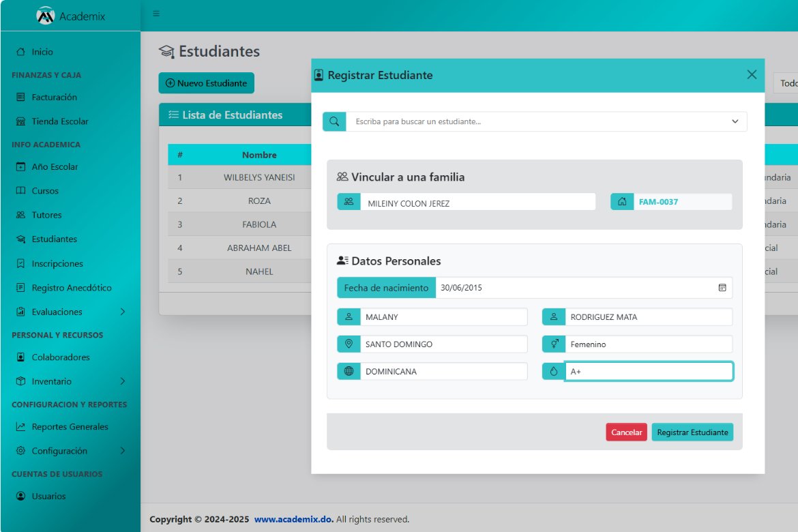Click the hamburger menu icon in top bar
Viewport: 798px width, 532px height.
click(156, 14)
